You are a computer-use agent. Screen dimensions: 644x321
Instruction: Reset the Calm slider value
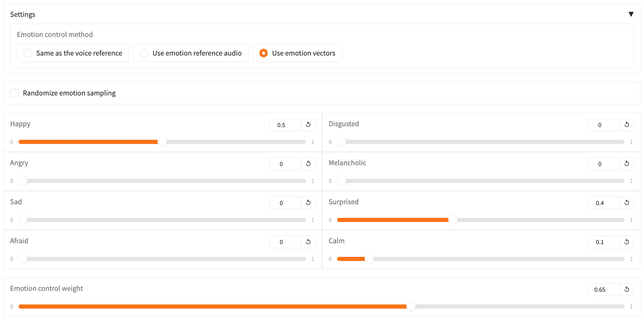[x=627, y=242]
